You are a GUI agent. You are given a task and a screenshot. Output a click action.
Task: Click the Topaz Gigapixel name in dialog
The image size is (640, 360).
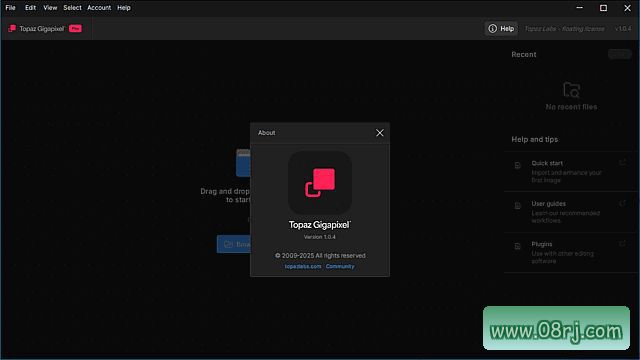coord(320,225)
